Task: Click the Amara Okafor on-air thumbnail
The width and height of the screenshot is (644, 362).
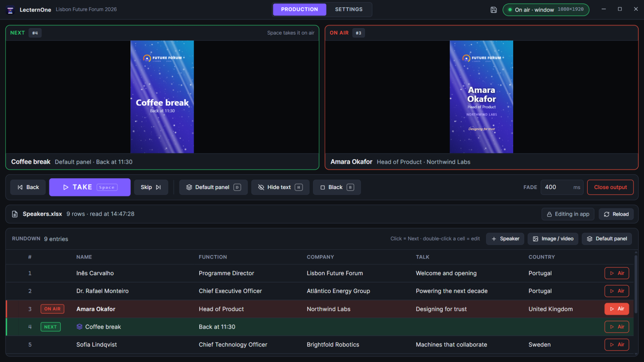Action: pyautogui.click(x=481, y=97)
